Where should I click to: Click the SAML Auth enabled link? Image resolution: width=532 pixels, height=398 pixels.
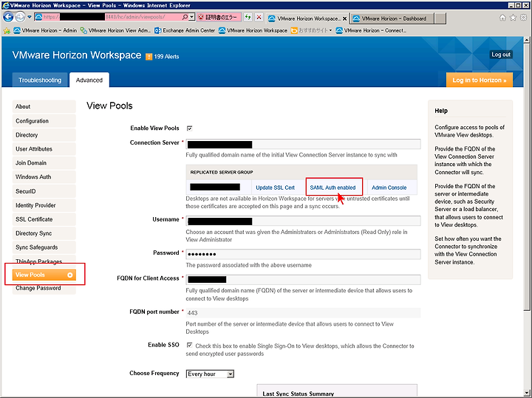[332, 188]
